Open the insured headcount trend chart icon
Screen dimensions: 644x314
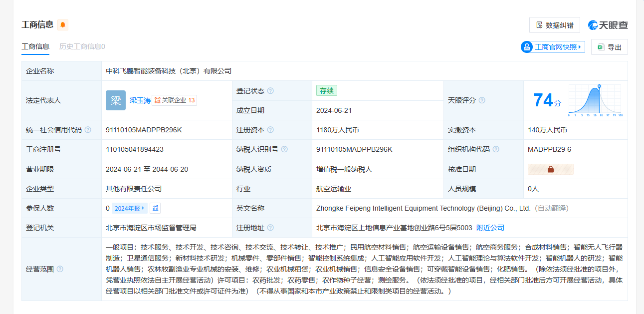tap(155, 208)
